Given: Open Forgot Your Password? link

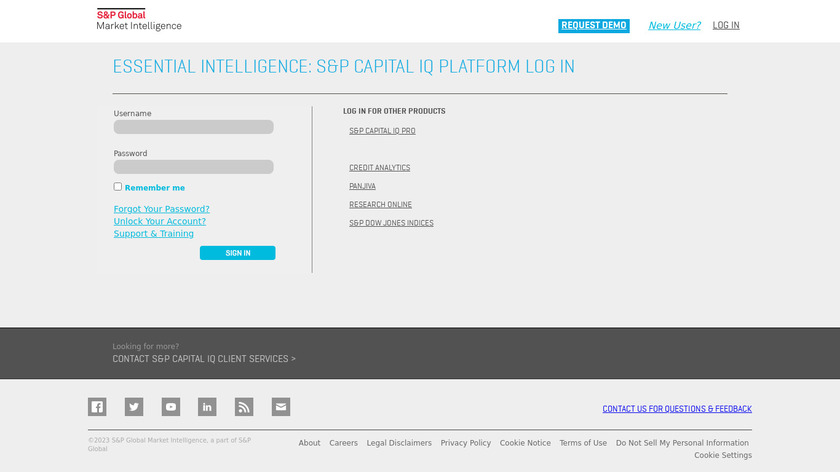Looking at the screenshot, I should click(x=161, y=209).
